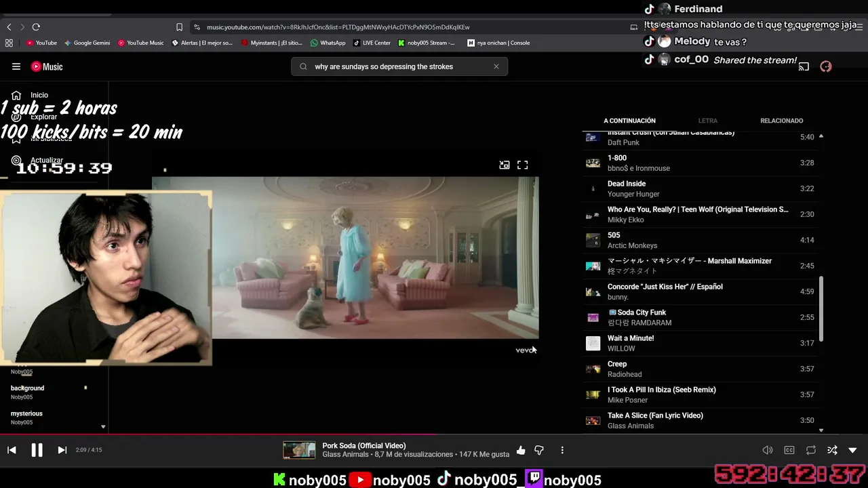Pause the current song
The width and height of the screenshot is (868, 488).
click(37, 450)
